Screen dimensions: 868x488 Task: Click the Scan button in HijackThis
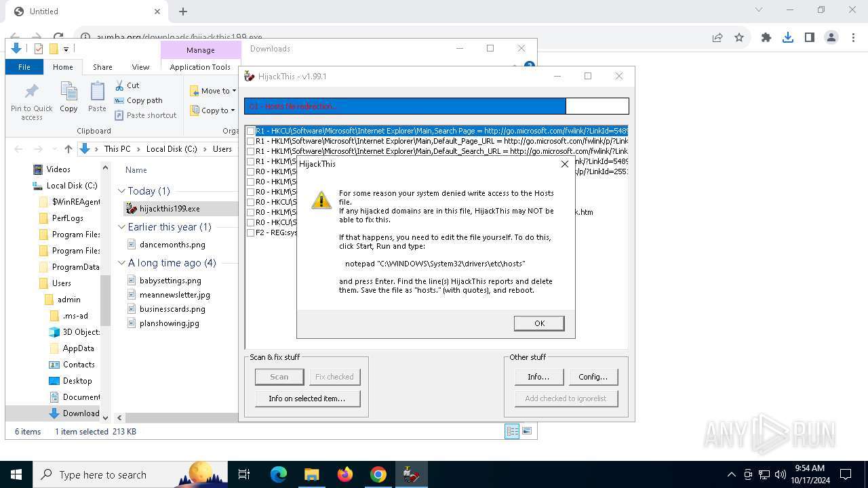(279, 377)
